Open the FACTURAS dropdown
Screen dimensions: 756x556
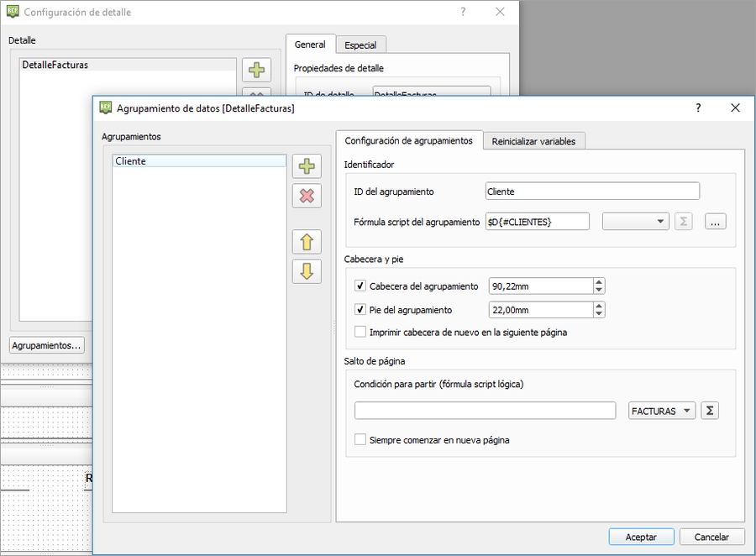662,411
